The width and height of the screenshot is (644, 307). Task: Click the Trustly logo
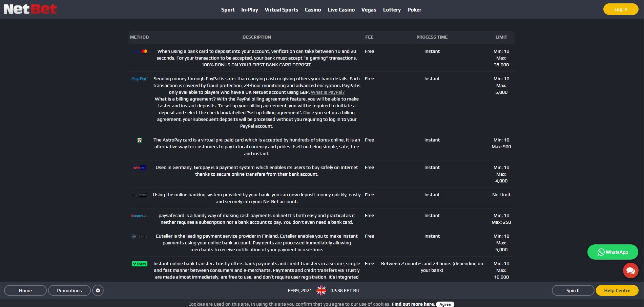pos(140,264)
